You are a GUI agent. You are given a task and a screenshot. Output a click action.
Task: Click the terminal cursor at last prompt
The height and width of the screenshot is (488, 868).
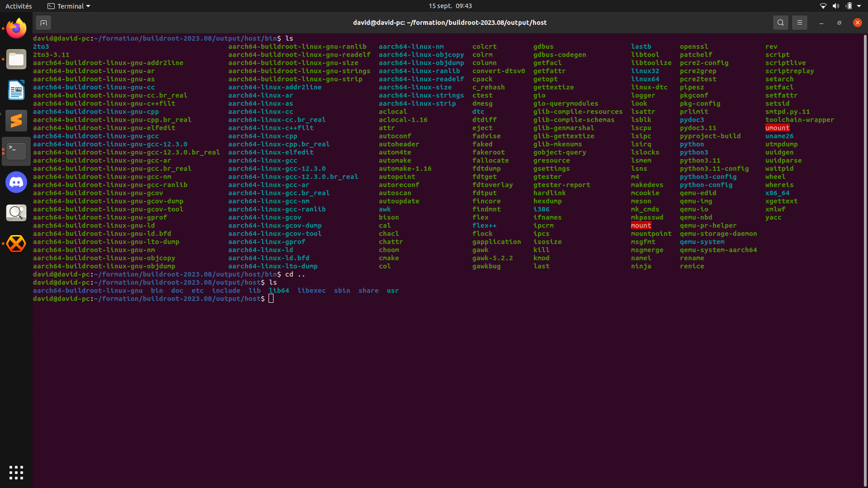(x=271, y=299)
